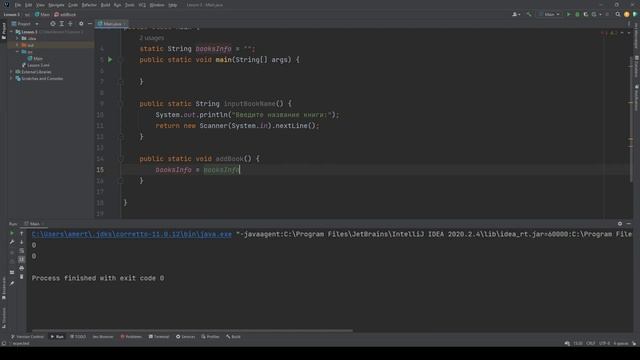Open the TODO tool window
640x360 pixels.
(78, 337)
